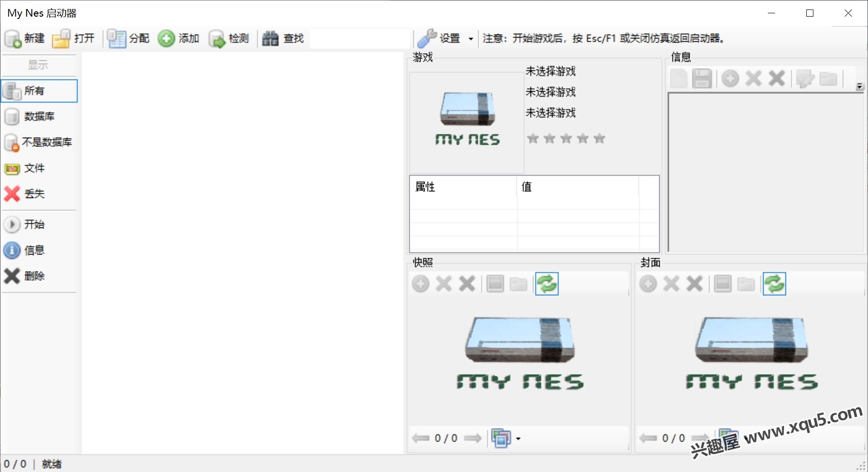This screenshot has width=868, height=472.
Task: Open 设置 with the wrench icon
Action: tap(439, 38)
